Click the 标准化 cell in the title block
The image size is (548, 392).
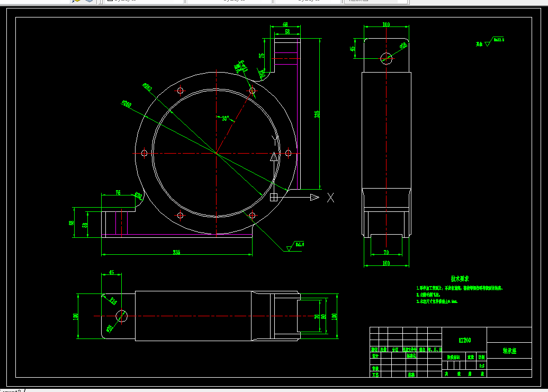tap(411, 356)
